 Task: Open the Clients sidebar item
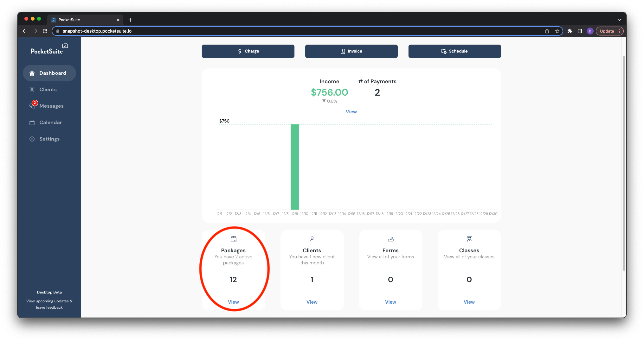click(x=49, y=90)
